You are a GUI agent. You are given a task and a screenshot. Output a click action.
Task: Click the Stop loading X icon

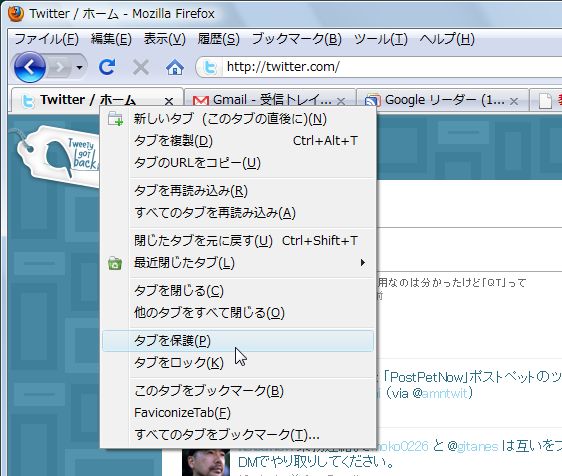140,67
